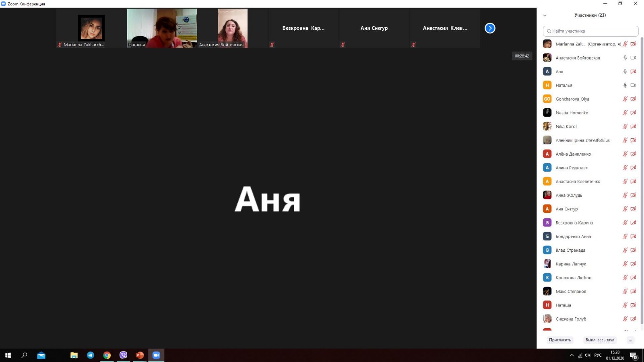Click the participants list scrollbar

pos(642,181)
